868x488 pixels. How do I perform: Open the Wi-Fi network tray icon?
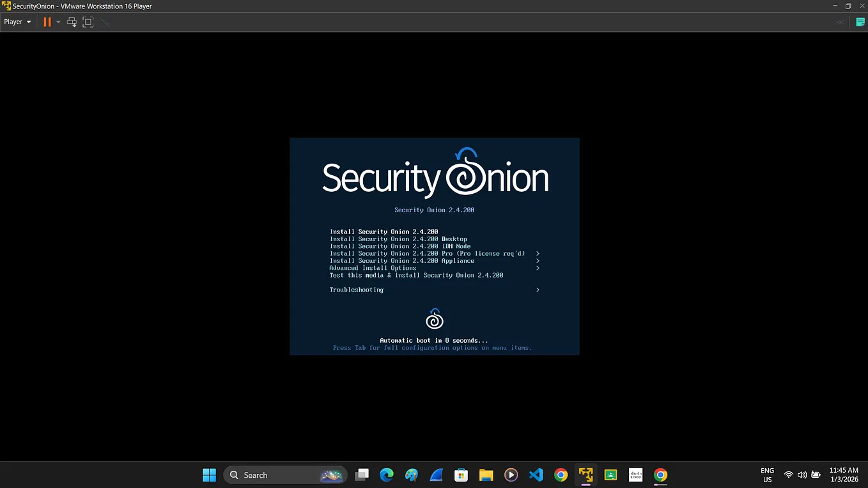click(x=789, y=475)
